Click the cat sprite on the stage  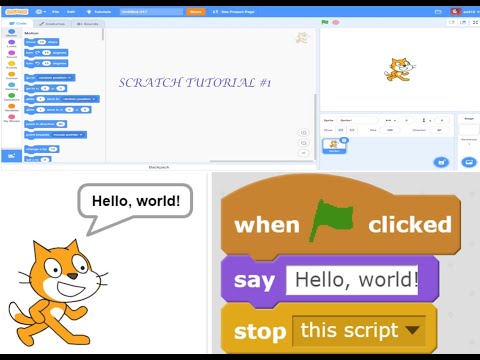[x=400, y=69]
